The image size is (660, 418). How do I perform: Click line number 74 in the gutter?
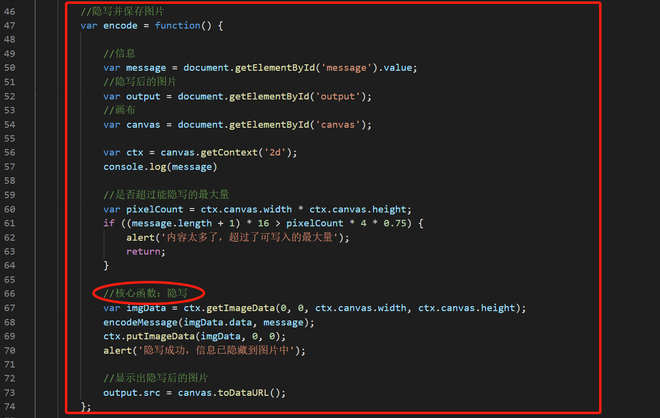pos(10,407)
